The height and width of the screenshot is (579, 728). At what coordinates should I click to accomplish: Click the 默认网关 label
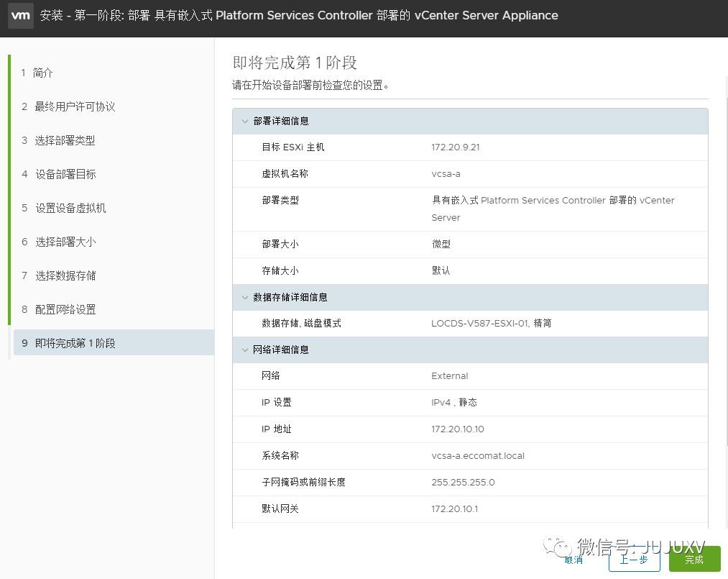[x=280, y=509]
